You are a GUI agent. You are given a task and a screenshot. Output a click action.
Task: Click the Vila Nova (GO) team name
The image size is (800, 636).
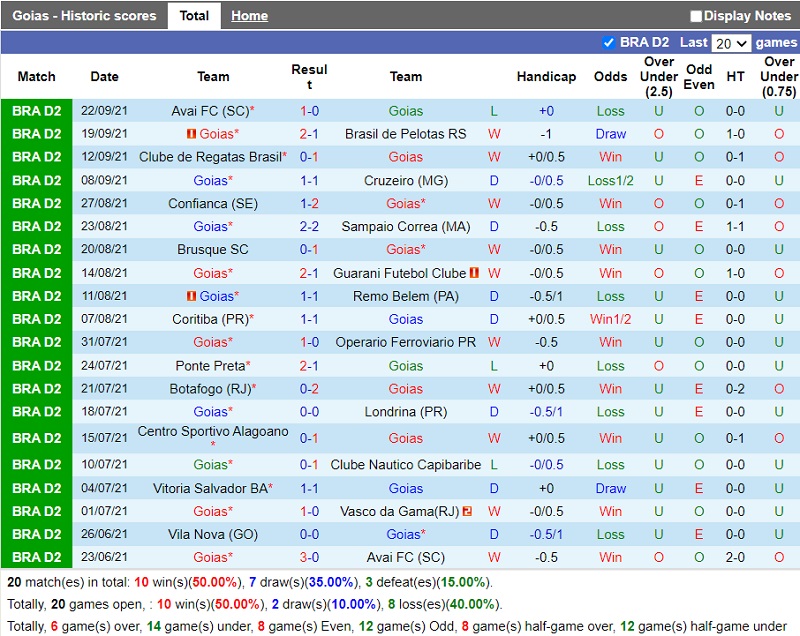pyautogui.click(x=213, y=534)
